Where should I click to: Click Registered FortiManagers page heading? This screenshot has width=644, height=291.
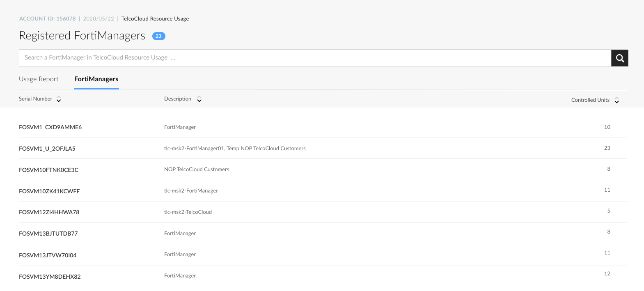[82, 36]
